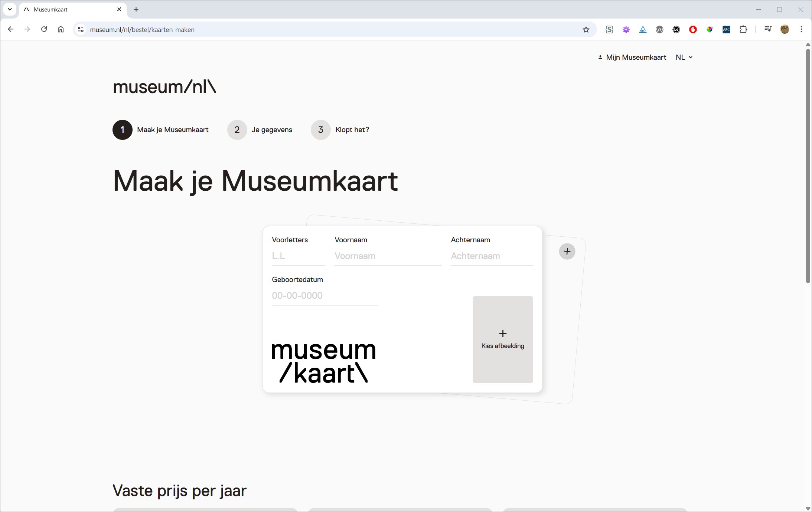812x512 pixels.
Task: Expand the NL language dropdown
Action: (x=684, y=57)
